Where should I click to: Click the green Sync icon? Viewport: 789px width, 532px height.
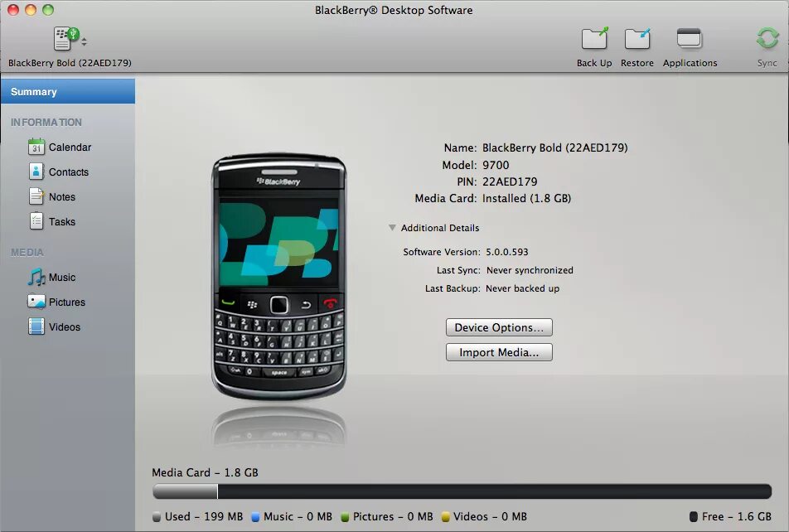pyautogui.click(x=767, y=39)
